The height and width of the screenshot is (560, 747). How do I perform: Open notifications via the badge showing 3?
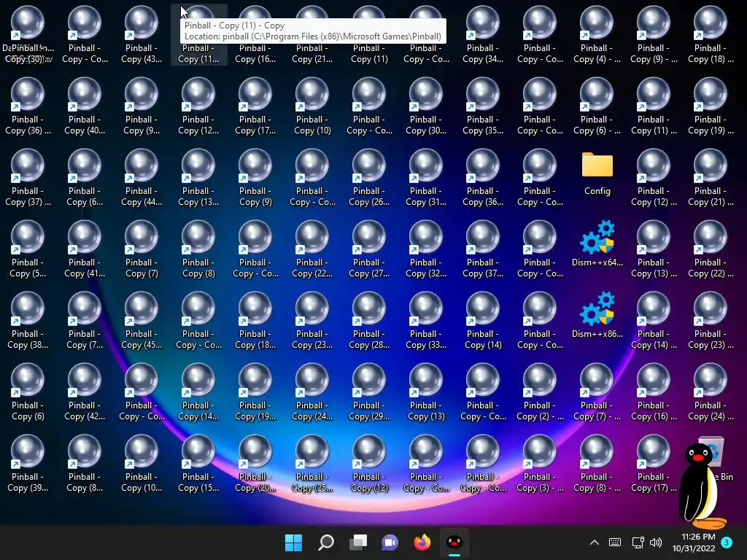point(727,542)
